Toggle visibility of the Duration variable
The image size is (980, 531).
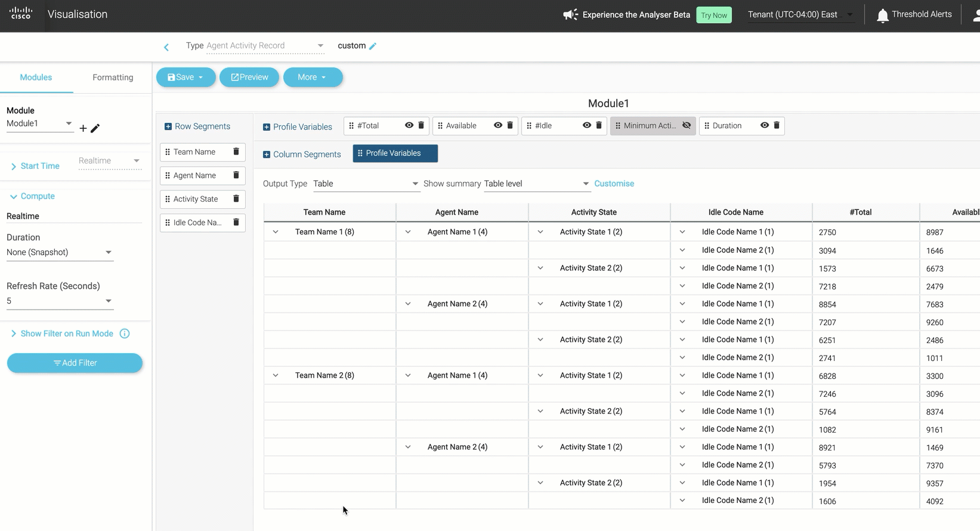(764, 125)
